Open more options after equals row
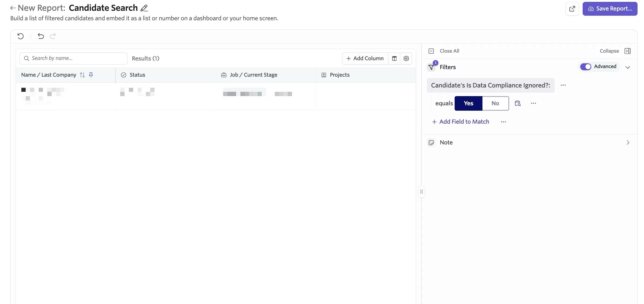The height and width of the screenshot is (304, 644). [x=534, y=103]
